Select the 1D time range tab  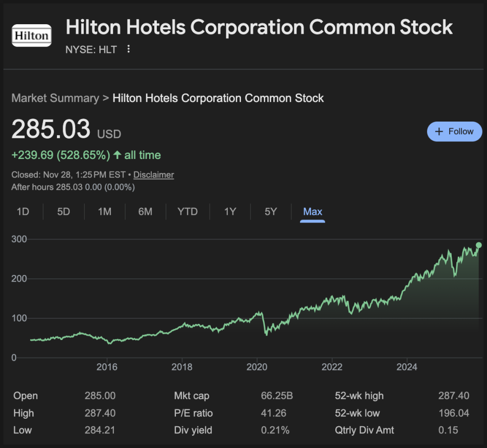pyautogui.click(x=23, y=211)
